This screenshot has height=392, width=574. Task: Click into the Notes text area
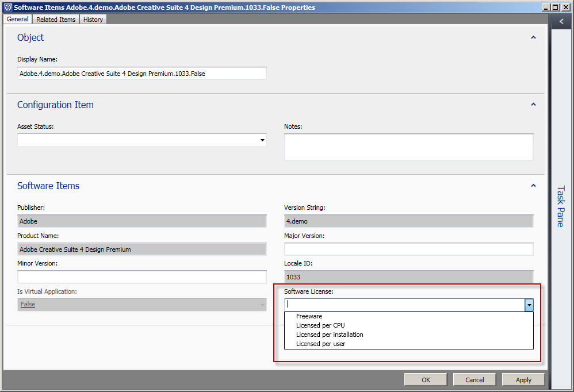[409, 147]
